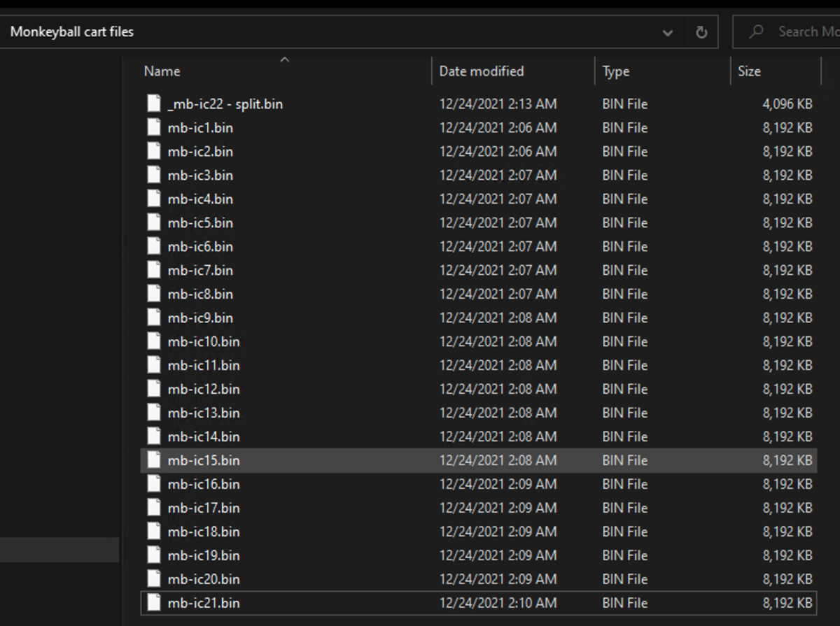Image resolution: width=840 pixels, height=626 pixels.
Task: Click the file icon next to mb-ic2.bin
Action: 154,151
